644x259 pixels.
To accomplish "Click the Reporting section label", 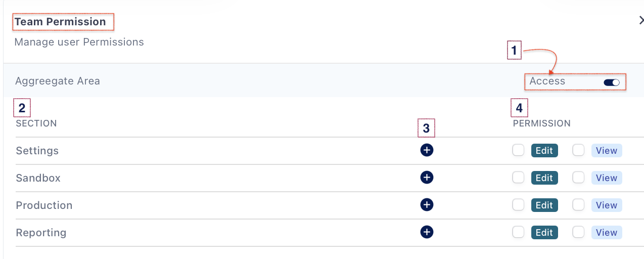I will click(x=41, y=233).
